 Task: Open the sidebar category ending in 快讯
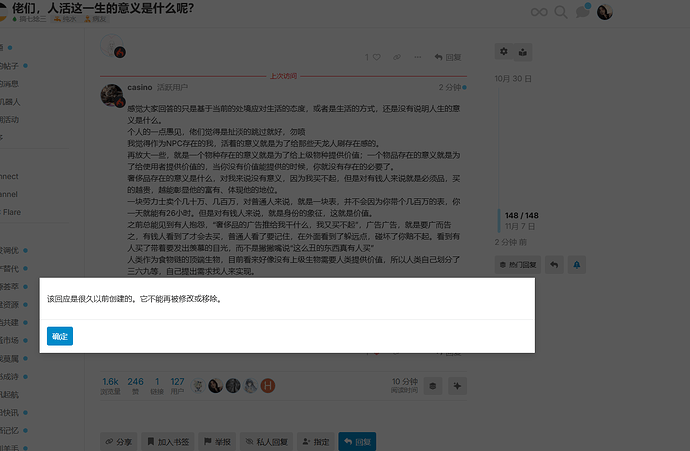point(10,413)
